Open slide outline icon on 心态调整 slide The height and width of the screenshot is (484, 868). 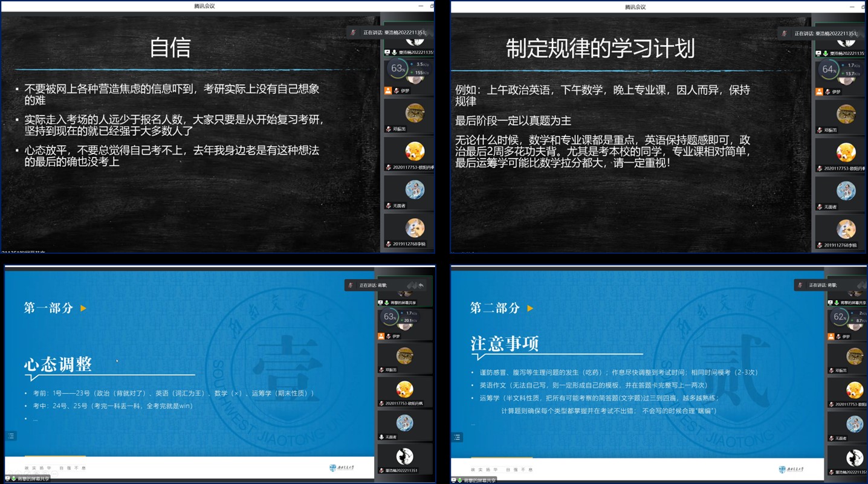11,436
